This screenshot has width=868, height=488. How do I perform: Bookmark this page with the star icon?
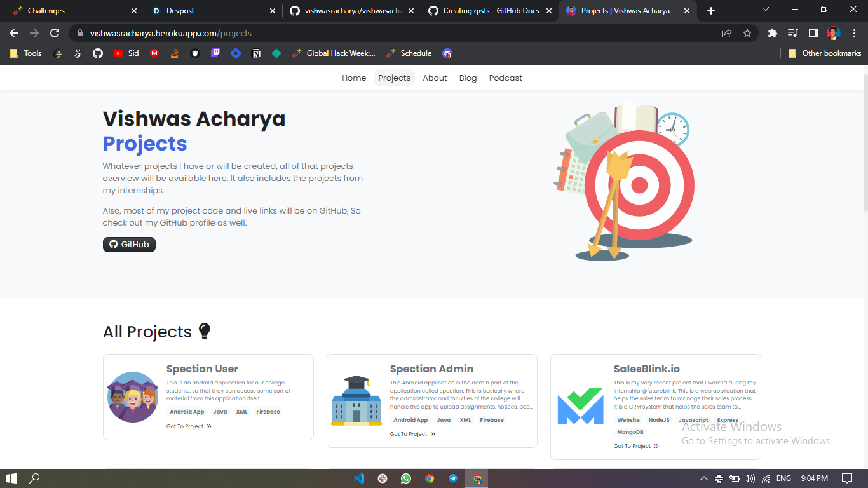747,33
